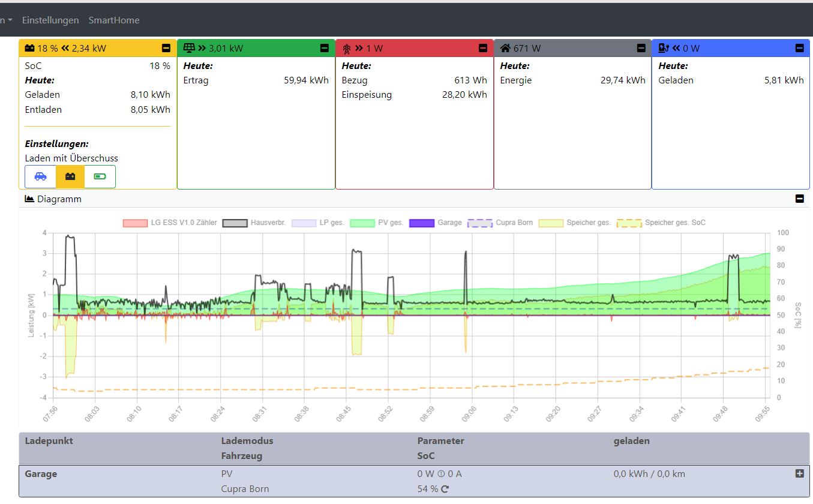Click the chart plot area
Image resolution: width=813 pixels, height=504 pixels.
(x=411, y=315)
